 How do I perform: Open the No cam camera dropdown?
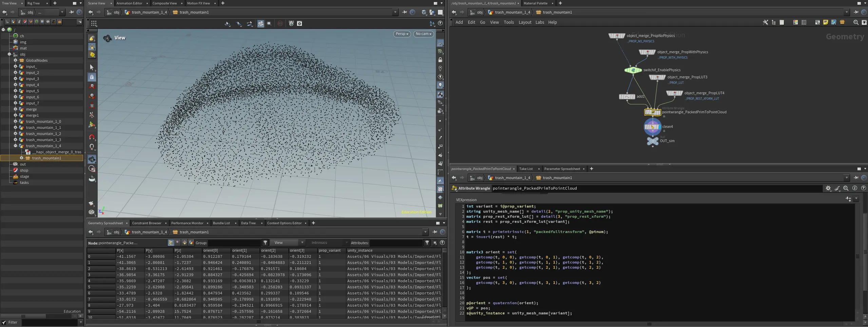pos(423,34)
